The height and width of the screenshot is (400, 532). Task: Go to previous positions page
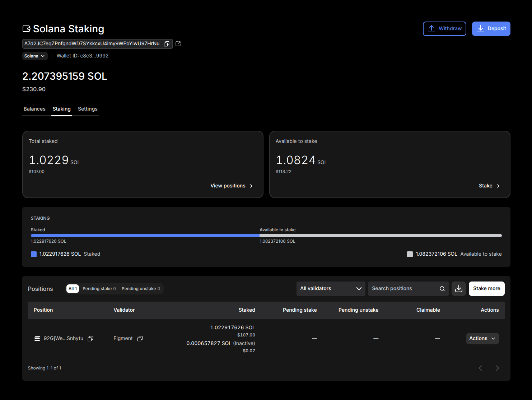(480, 368)
